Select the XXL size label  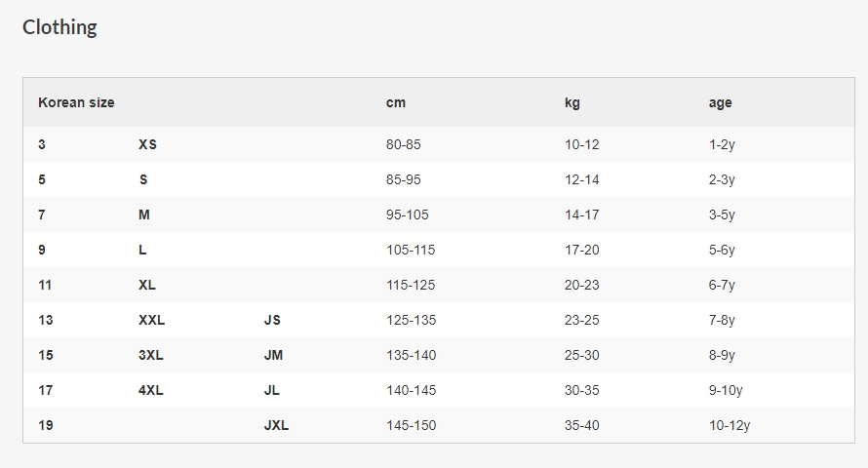click(151, 320)
